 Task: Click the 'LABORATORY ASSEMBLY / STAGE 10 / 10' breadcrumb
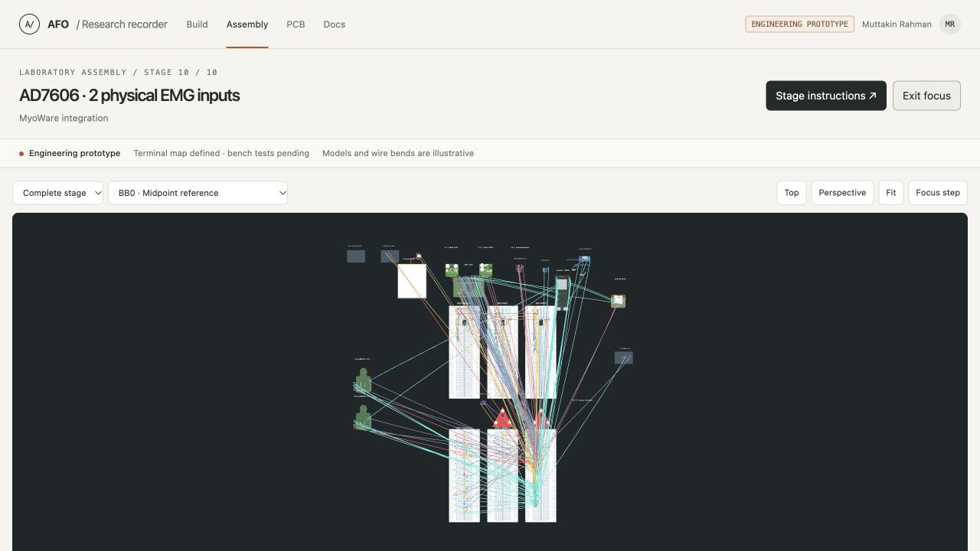coord(118,72)
